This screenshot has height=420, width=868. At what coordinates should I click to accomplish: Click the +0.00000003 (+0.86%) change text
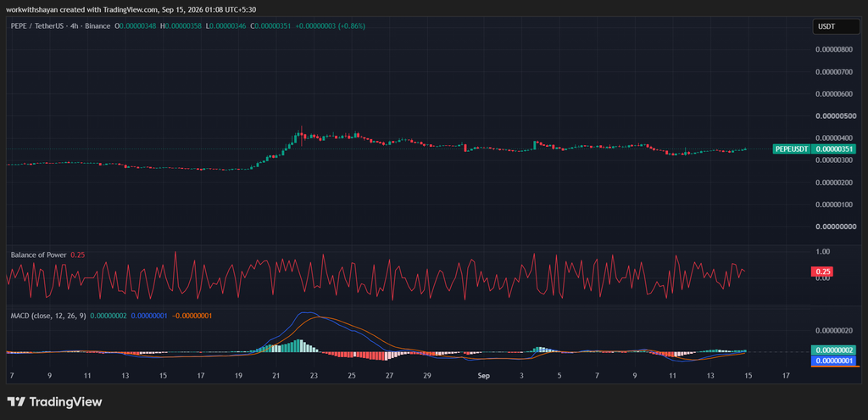pos(331,26)
